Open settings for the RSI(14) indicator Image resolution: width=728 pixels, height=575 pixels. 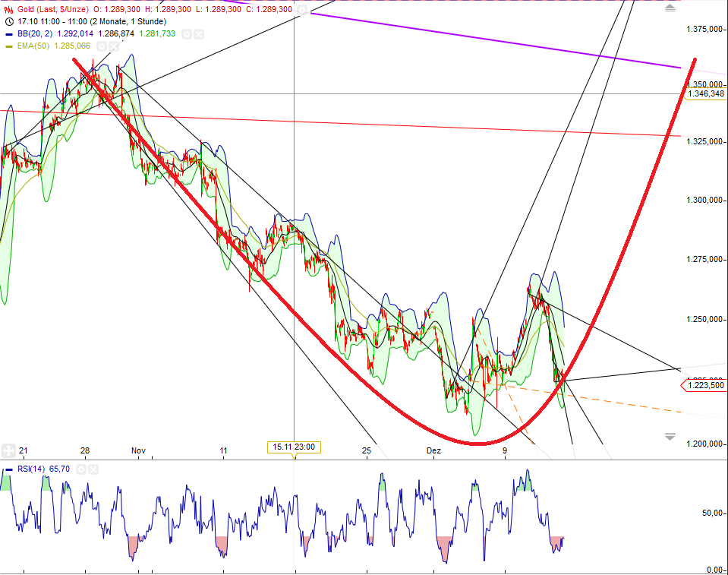pyautogui.click(x=82, y=469)
